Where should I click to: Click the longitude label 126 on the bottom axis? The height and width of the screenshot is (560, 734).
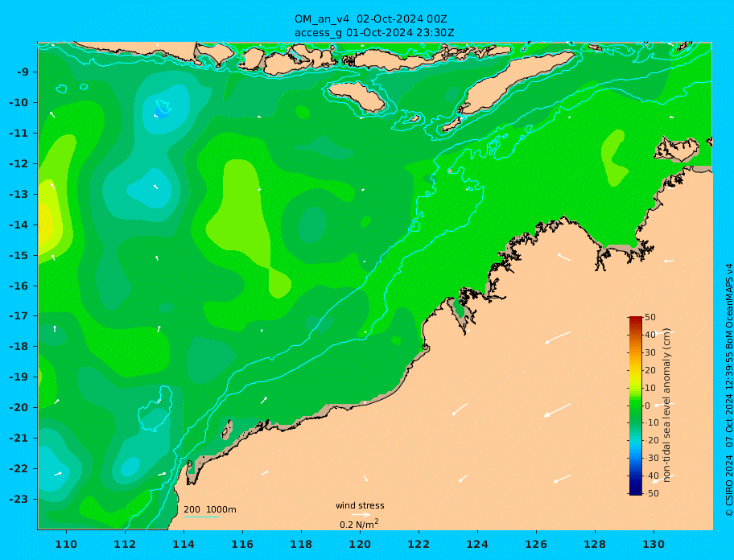(536, 544)
